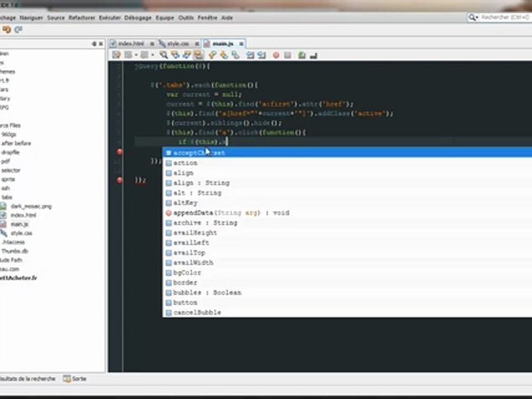Click lower red error marker in gutter

click(x=120, y=180)
